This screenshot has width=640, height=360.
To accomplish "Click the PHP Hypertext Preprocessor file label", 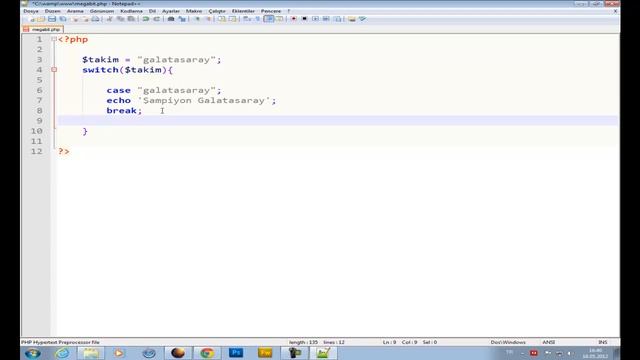I will pos(60,342).
